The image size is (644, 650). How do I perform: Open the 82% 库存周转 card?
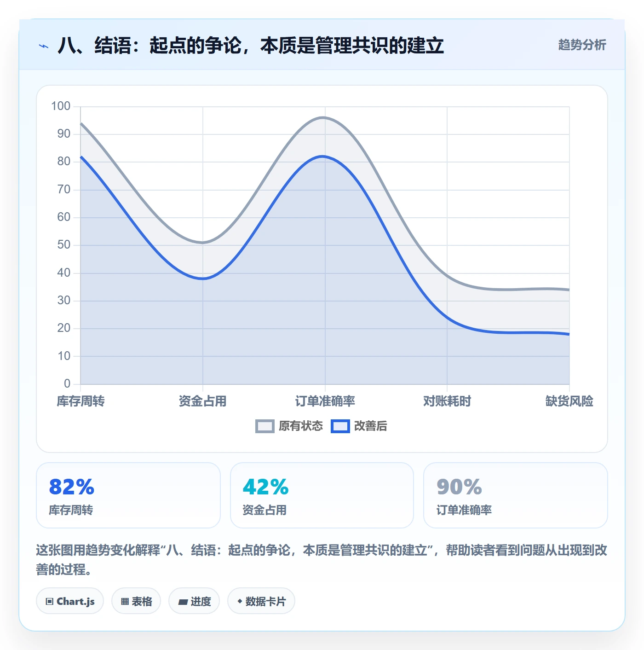128,495
